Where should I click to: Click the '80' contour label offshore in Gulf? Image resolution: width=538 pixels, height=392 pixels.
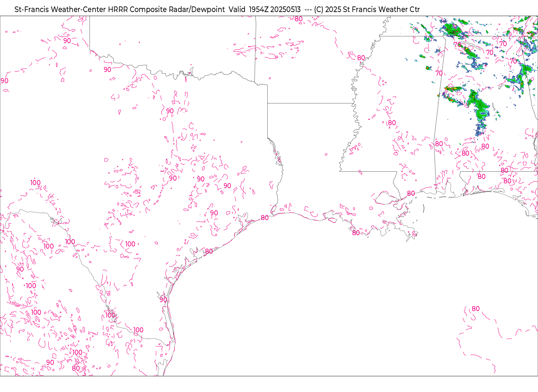[x=476, y=309]
